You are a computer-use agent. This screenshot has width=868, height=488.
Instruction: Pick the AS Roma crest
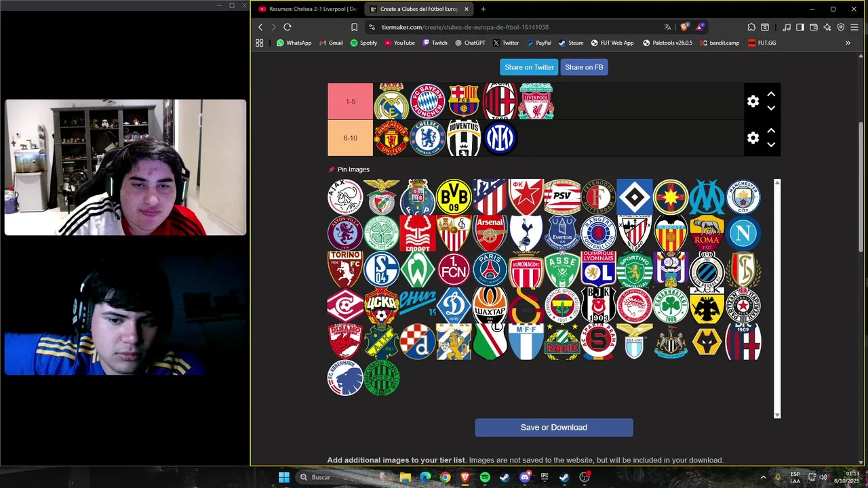tap(707, 233)
